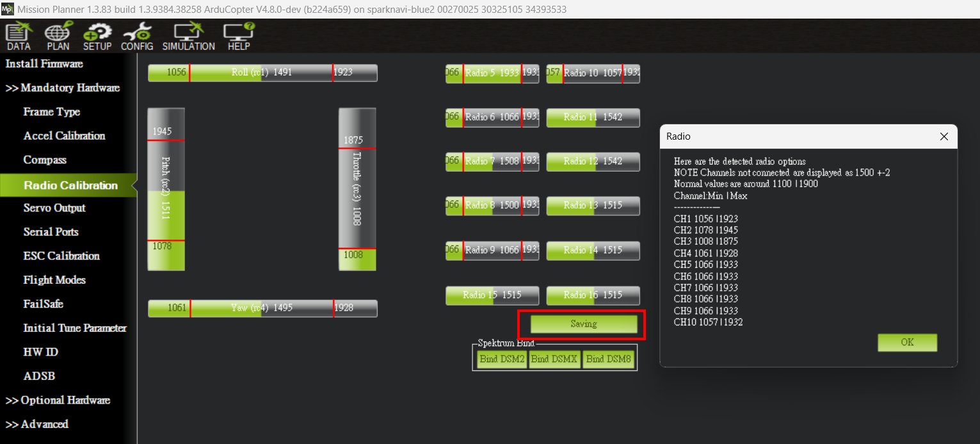The width and height of the screenshot is (980, 444).
Task: Open Install Firmware section
Action: point(44,63)
